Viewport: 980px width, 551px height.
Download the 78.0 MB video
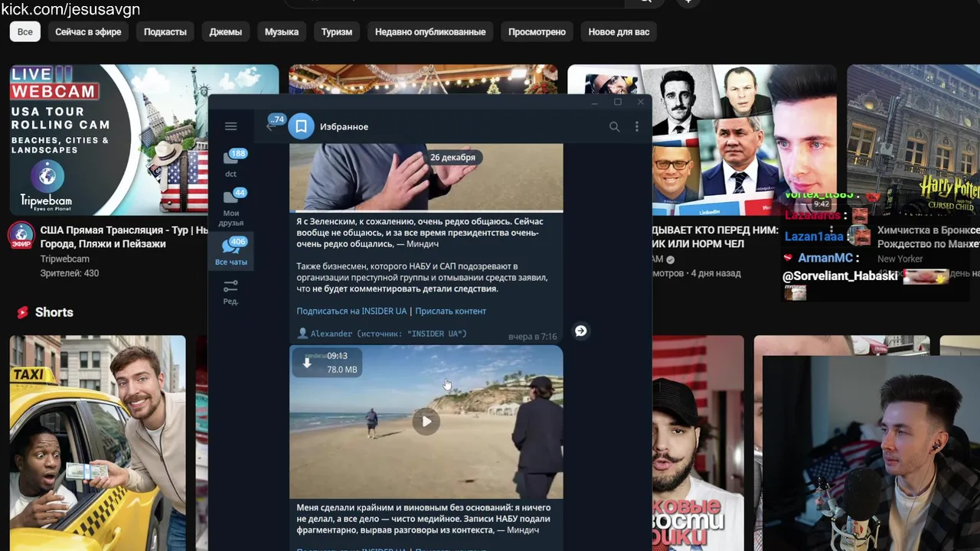pyautogui.click(x=307, y=362)
